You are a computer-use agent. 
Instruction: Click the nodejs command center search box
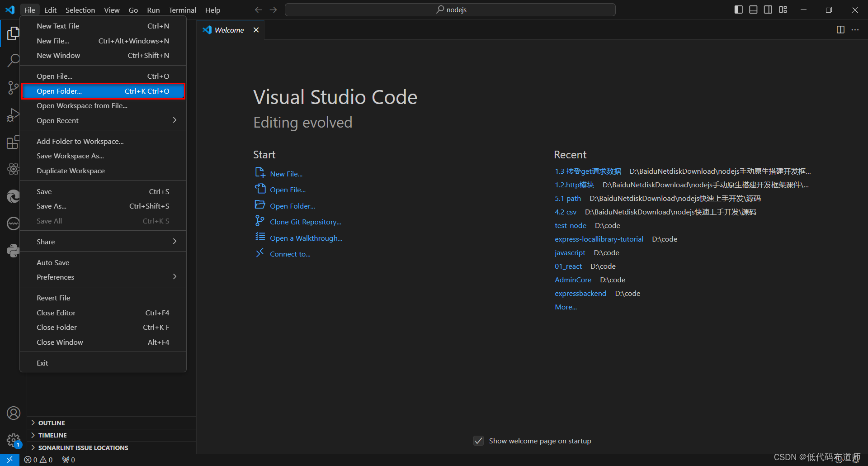[x=450, y=10]
